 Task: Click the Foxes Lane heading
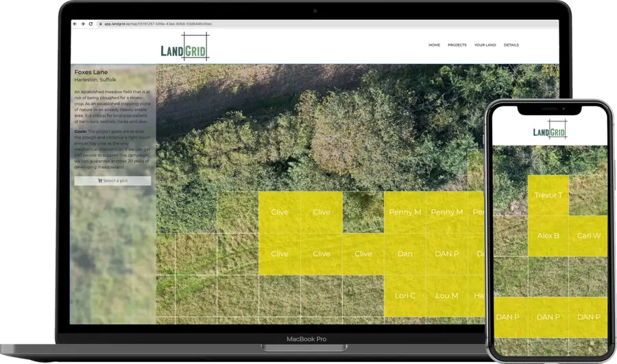91,72
